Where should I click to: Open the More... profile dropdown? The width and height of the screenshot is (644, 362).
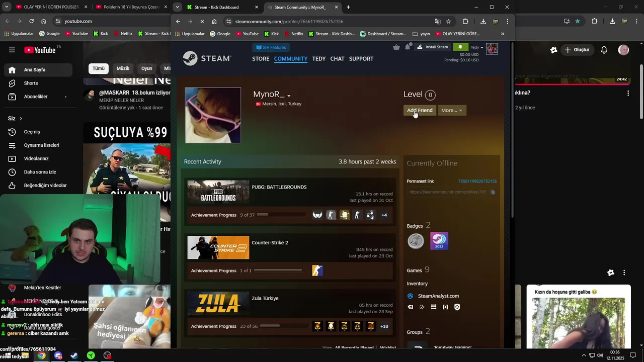(452, 110)
